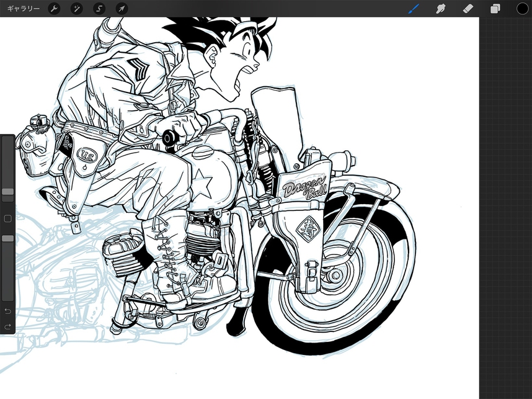Click the brush opacity slider handle

7,238
